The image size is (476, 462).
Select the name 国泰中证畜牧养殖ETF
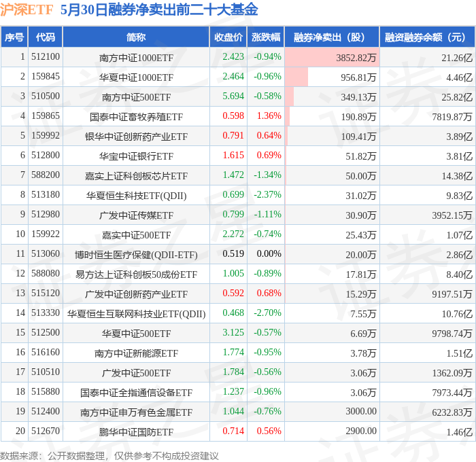[x=136, y=117]
